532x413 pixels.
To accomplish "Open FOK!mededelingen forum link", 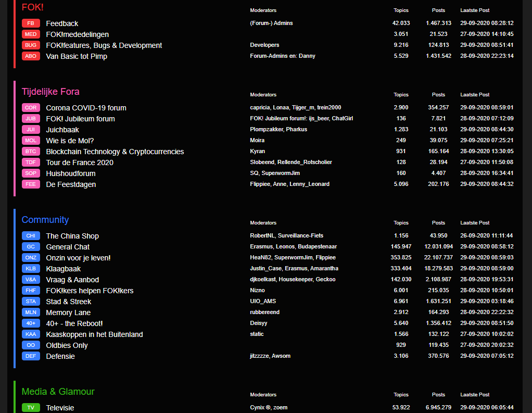I will [78, 34].
